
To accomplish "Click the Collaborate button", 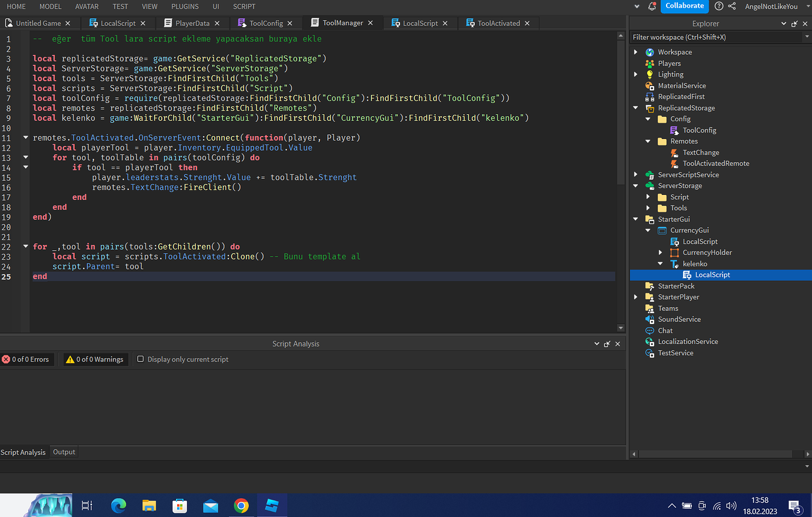I will [x=684, y=6].
